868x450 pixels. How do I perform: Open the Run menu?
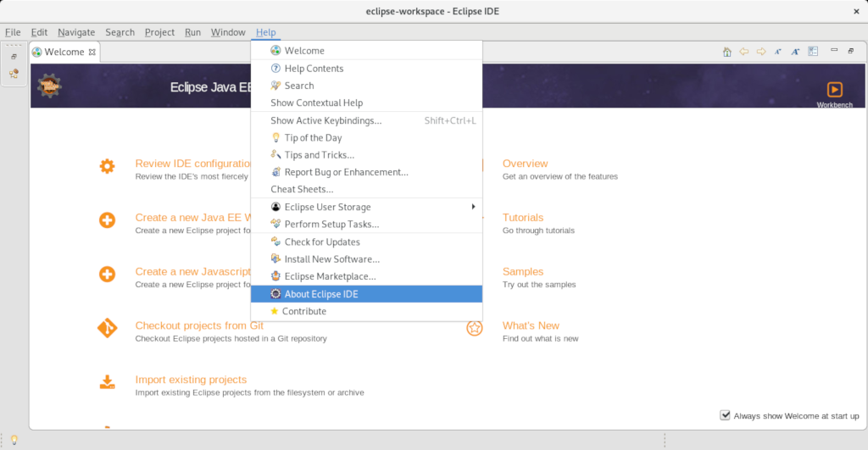(x=192, y=32)
